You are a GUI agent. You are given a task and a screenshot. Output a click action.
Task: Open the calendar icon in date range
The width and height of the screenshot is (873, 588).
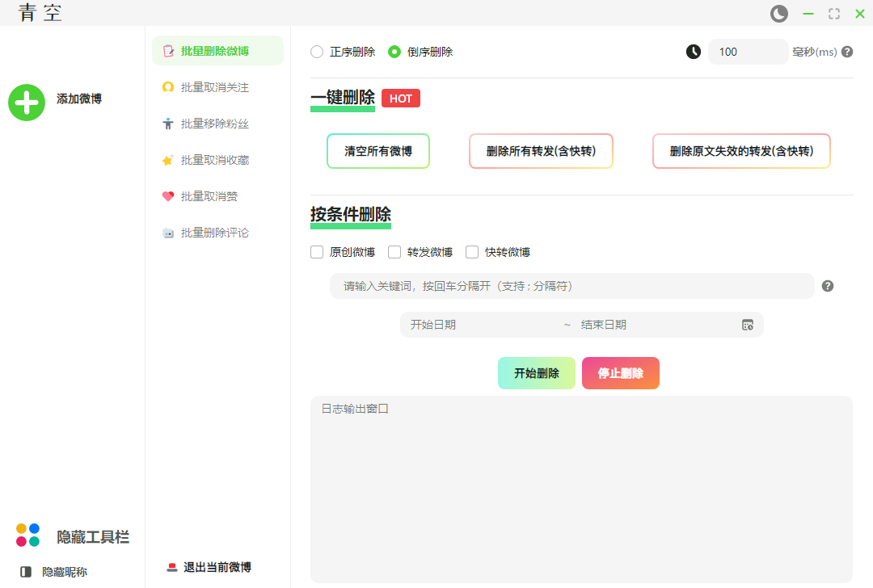(x=748, y=325)
